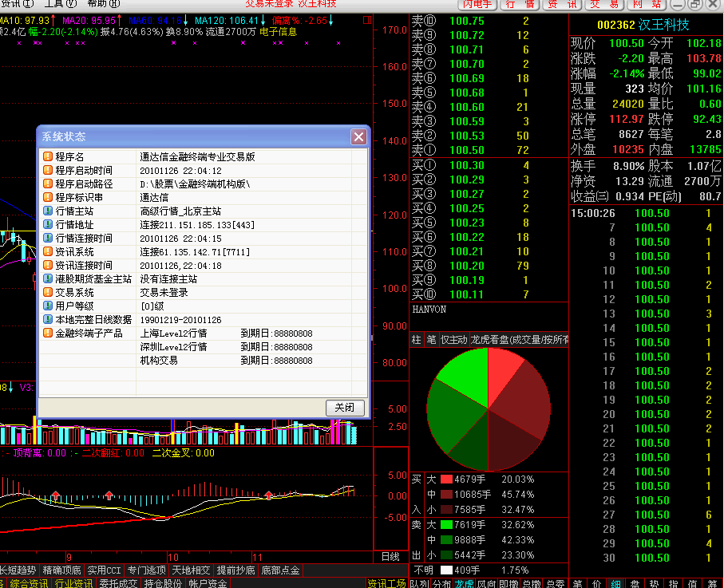The width and height of the screenshot is (724, 588).
Task: Switch to the 队列 tab
Action: tap(419, 584)
